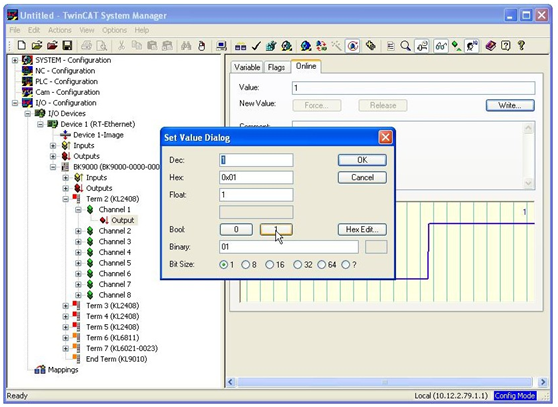Click the horizontal scrollbar left arrow

[x=230, y=382]
